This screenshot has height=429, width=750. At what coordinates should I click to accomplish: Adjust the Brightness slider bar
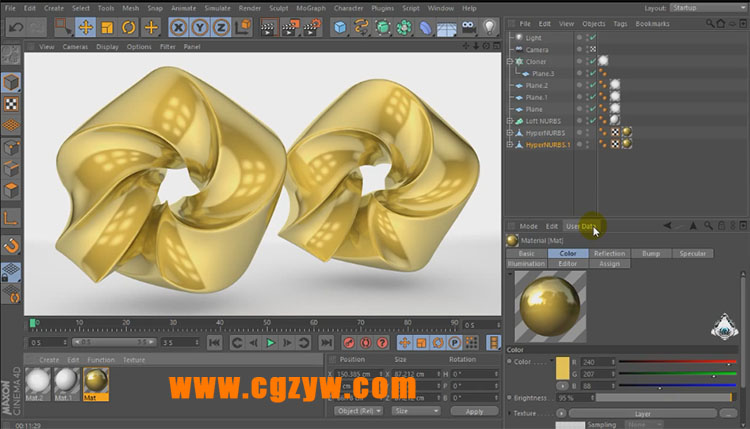664,397
